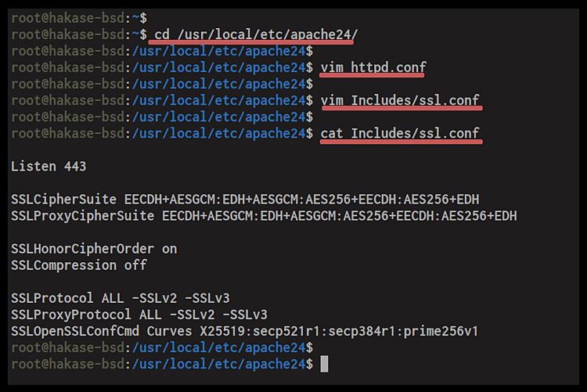Click the 'off' value after SSLCompression
587x392 pixels.
click(x=135, y=265)
